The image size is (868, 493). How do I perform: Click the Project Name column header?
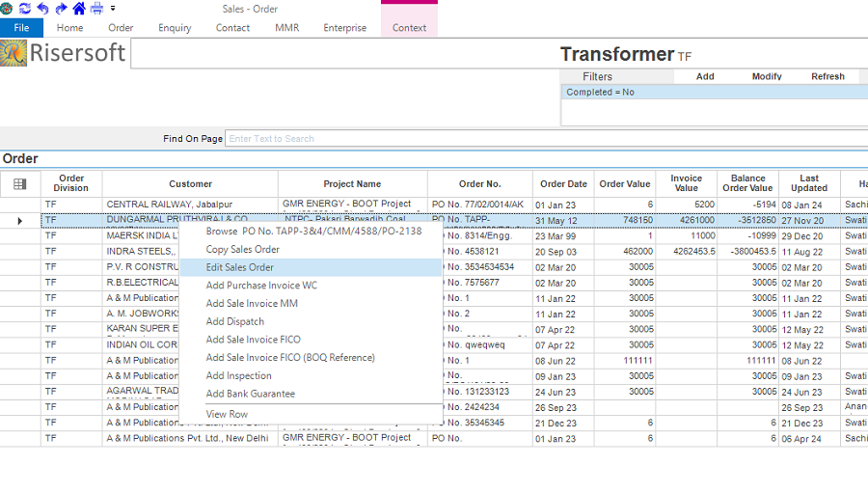(353, 183)
